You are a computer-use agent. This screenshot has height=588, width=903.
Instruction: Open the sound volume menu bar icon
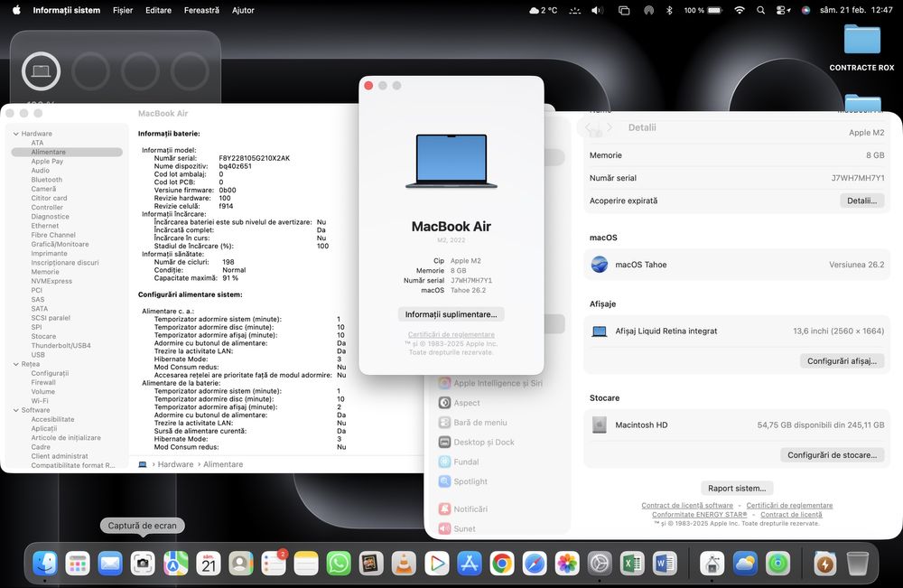tap(597, 10)
